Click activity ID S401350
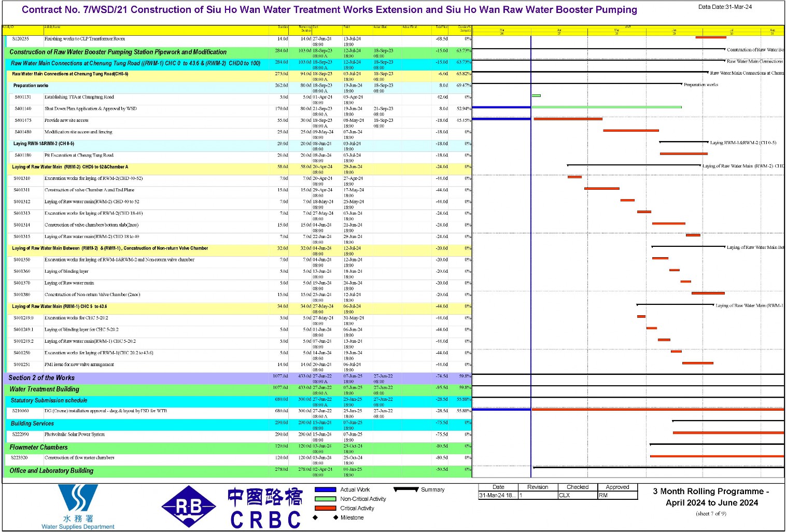 (22, 260)
